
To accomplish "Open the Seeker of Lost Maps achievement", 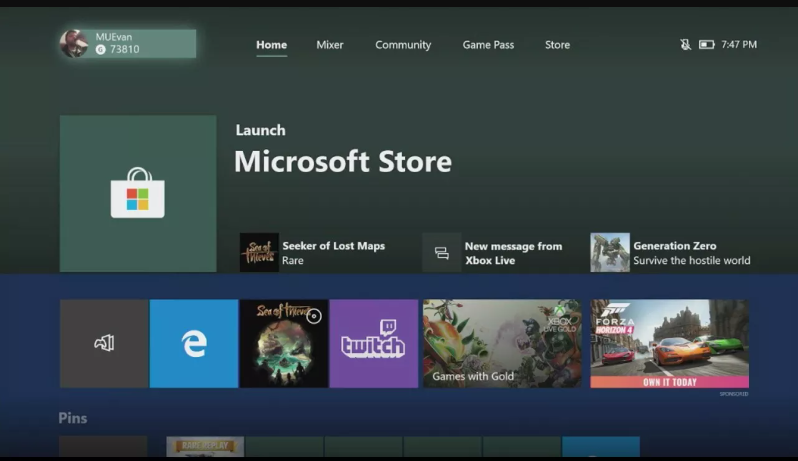I will [333, 252].
